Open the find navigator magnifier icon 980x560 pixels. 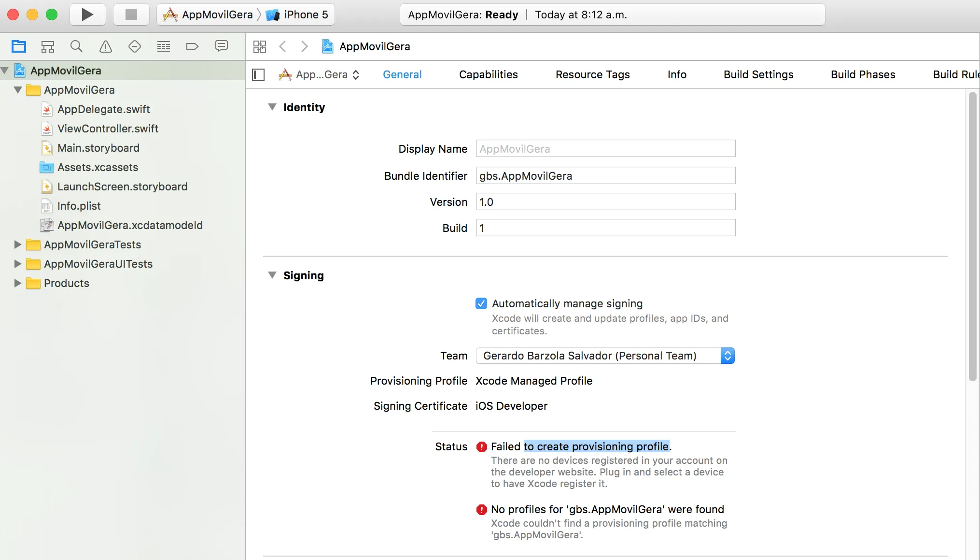coord(76,46)
